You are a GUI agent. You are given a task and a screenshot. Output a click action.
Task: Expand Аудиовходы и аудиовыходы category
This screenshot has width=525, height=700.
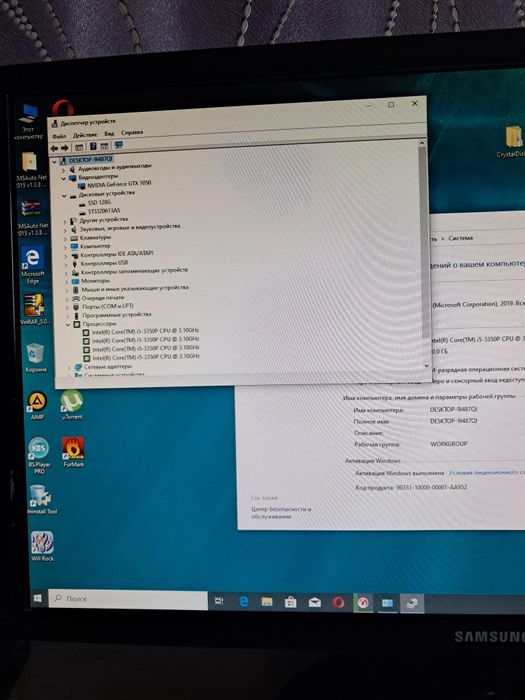pos(63,170)
